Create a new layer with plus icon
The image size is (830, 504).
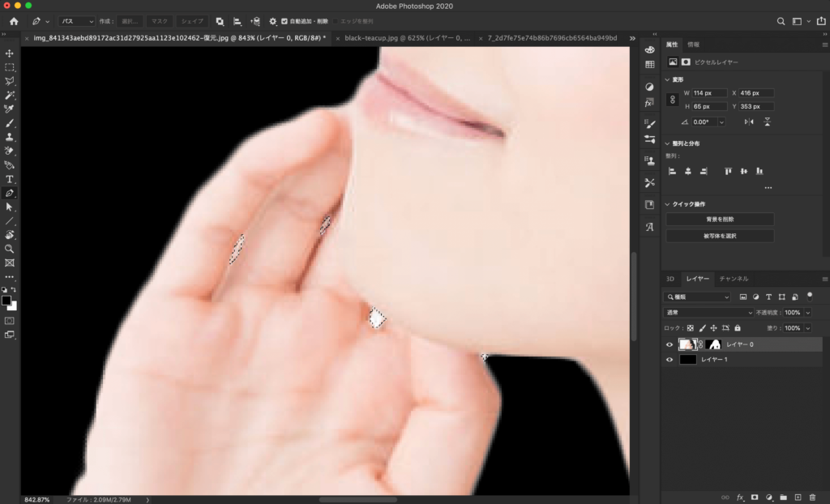tap(798, 498)
